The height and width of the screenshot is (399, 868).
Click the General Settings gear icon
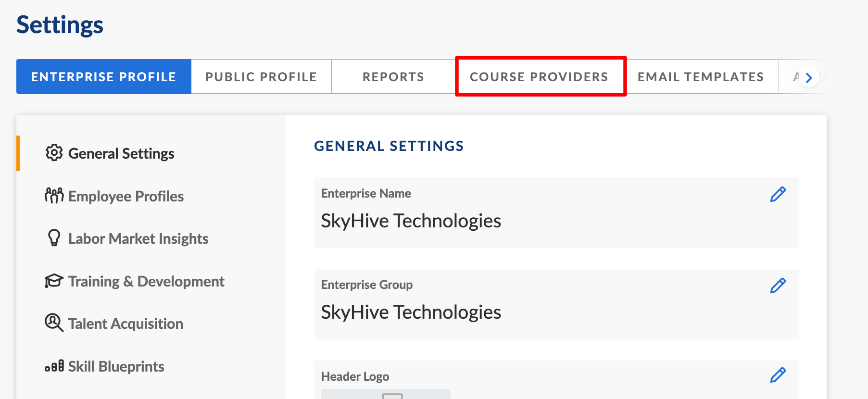pos(54,153)
